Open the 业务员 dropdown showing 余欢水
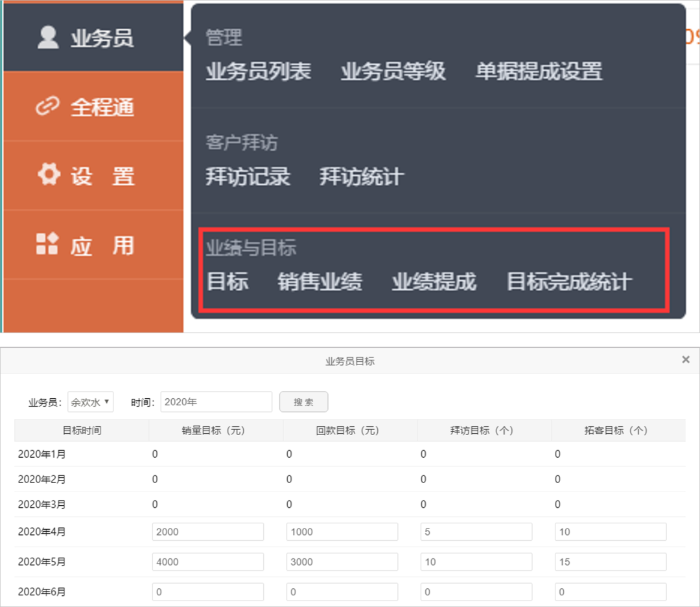Screen dimensions: 700x607 [91, 402]
